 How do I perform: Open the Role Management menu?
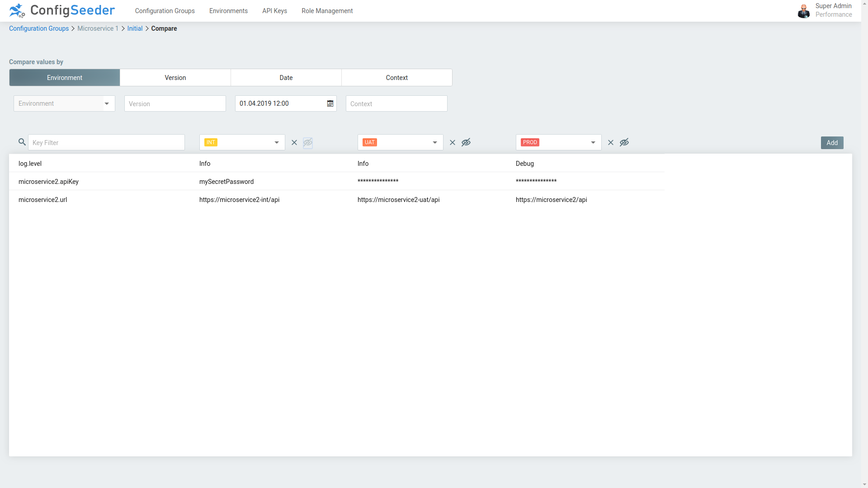tap(327, 10)
